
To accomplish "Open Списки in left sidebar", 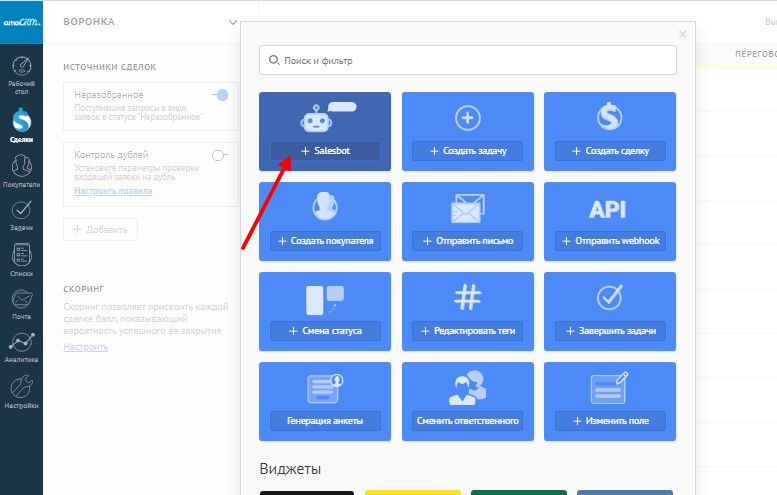I will click(x=21, y=259).
